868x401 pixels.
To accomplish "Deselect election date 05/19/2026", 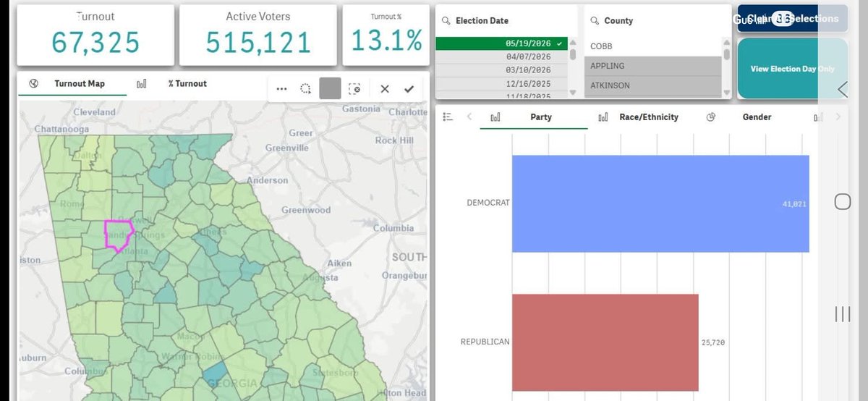I will click(x=501, y=43).
